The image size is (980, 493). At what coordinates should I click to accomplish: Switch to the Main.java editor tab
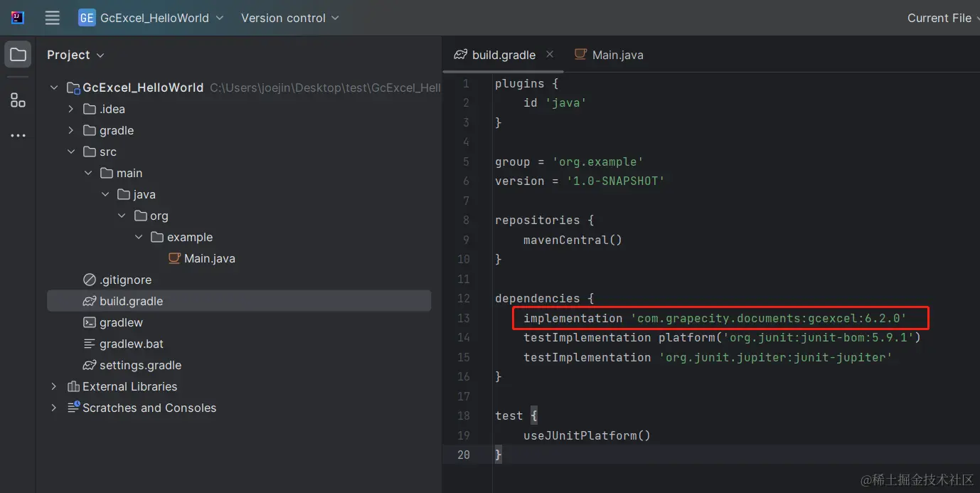[609, 55]
